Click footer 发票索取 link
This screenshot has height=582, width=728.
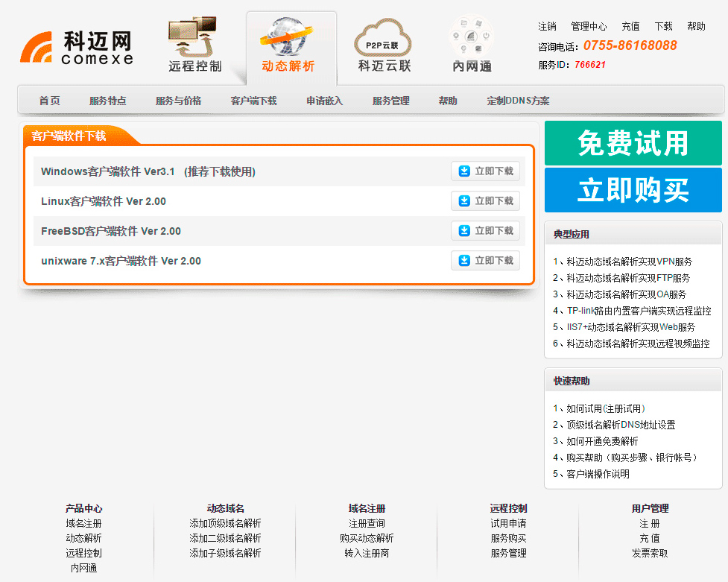coord(650,553)
